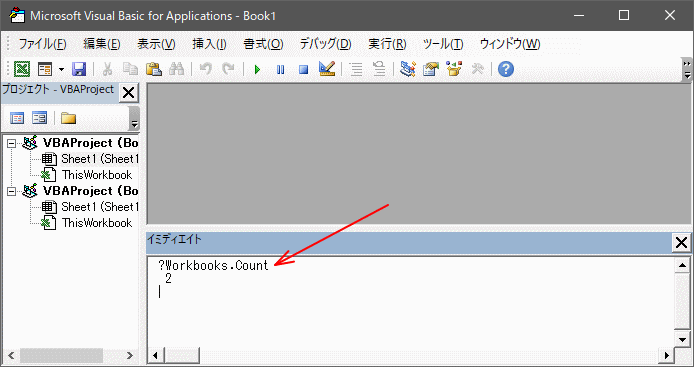694x367 pixels.
Task: Open the 挿入(I) menu
Action: coord(209,44)
